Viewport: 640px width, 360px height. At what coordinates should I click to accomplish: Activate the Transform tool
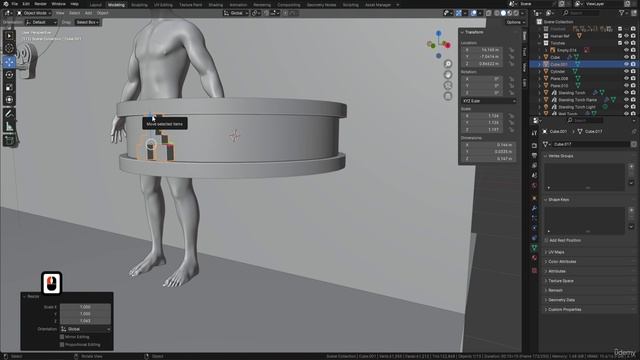click(9, 100)
